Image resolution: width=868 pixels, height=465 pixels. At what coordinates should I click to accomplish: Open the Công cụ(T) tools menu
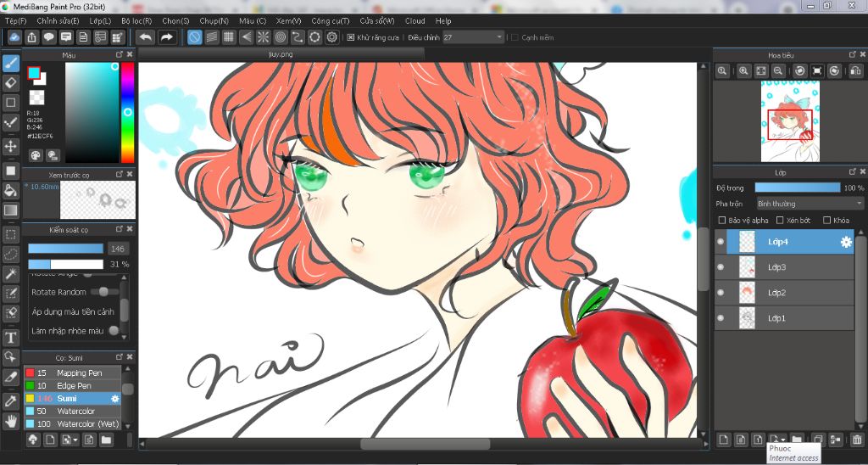[331, 20]
